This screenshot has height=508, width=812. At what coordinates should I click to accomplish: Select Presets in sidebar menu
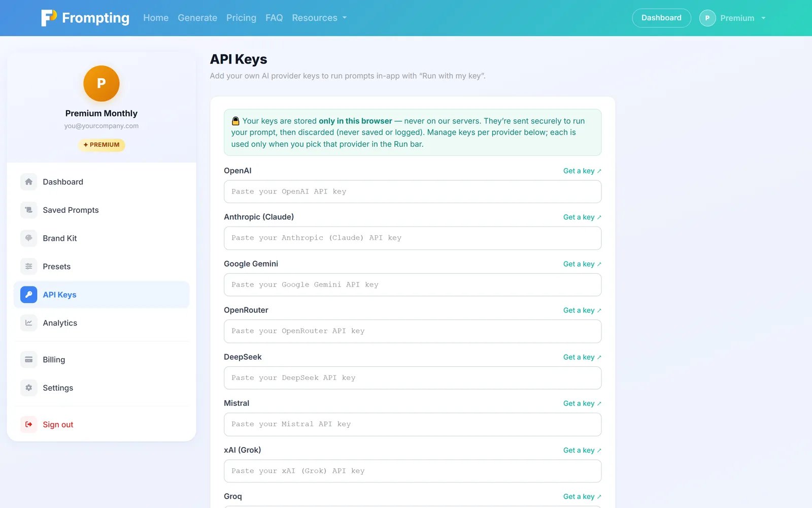[101, 266]
